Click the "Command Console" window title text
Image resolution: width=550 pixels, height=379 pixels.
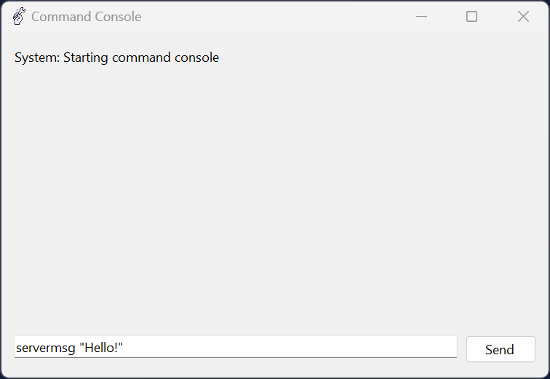[x=86, y=16]
